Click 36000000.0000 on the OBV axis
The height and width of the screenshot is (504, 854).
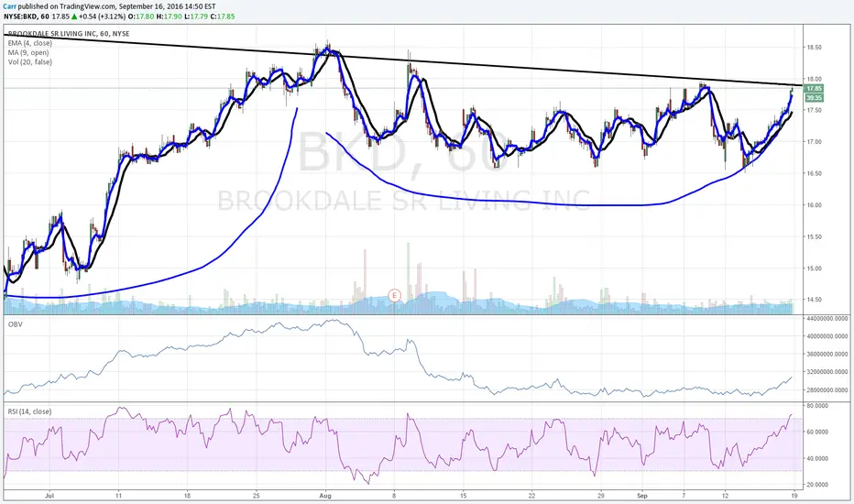tap(827, 354)
